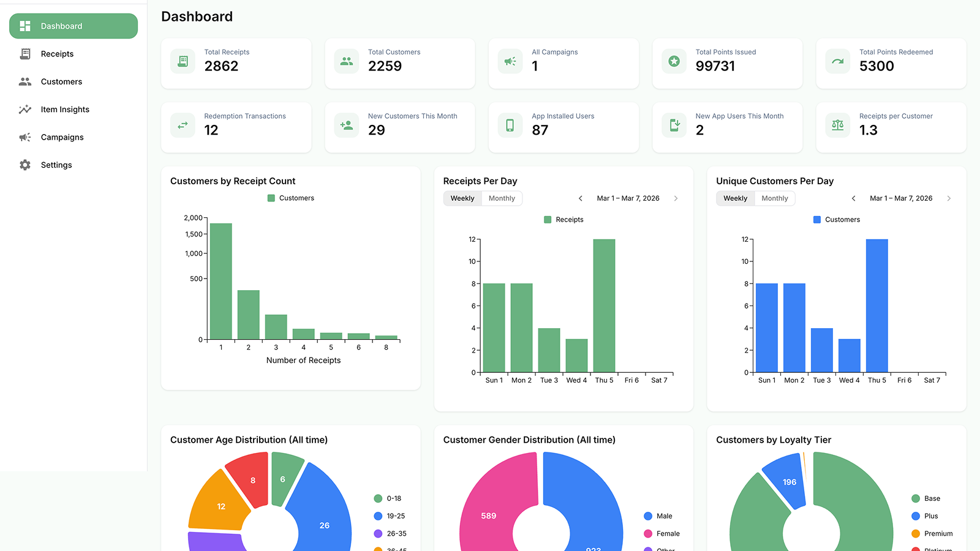The height and width of the screenshot is (551, 980).
Task: Toggle the Plus loyalty tier legend
Action: pyautogui.click(x=925, y=516)
